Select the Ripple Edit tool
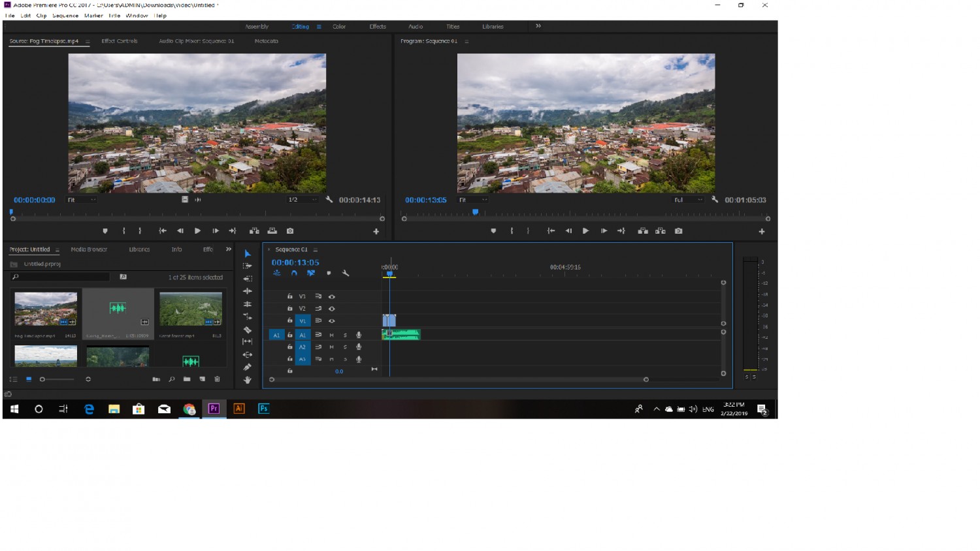Screen dimensions: 980x551 (248, 291)
